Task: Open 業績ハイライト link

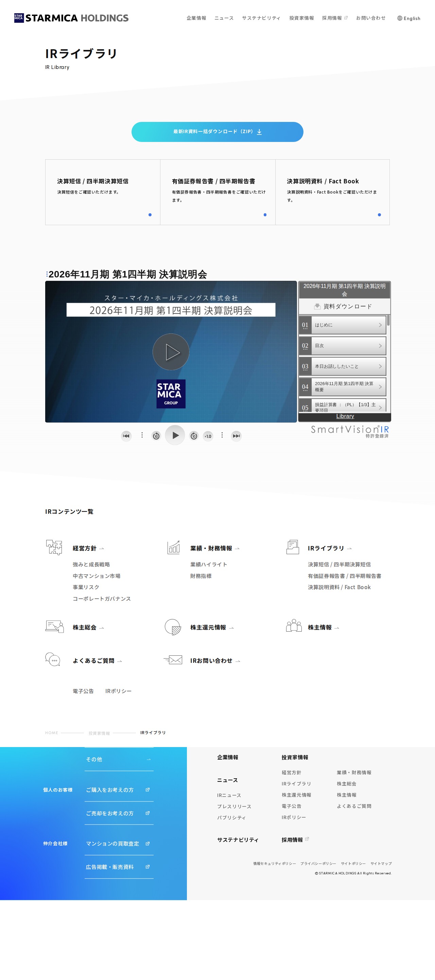Action: [209, 565]
